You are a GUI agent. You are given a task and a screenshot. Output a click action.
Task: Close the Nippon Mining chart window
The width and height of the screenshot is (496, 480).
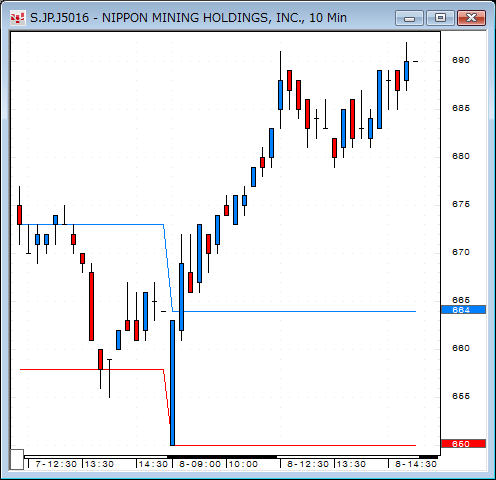[471, 18]
